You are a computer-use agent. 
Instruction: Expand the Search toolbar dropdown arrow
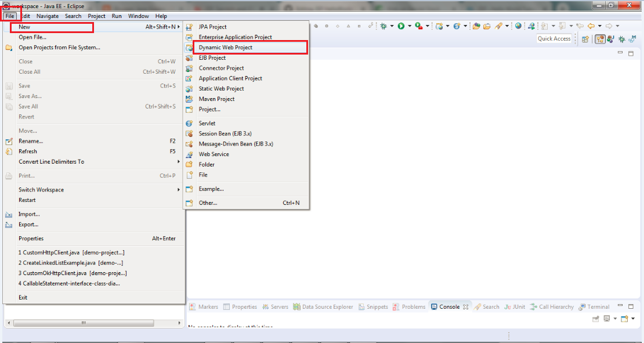507,26
